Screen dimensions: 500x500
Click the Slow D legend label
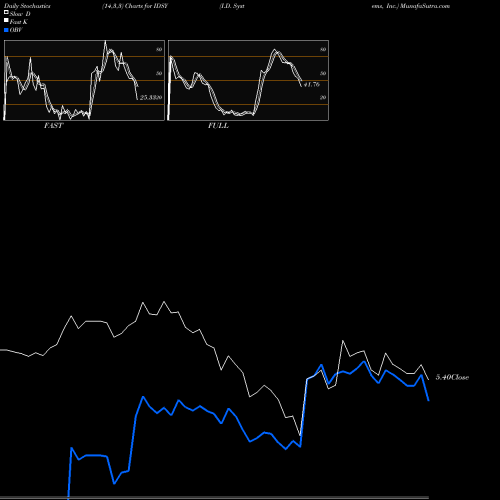(x=20, y=14)
